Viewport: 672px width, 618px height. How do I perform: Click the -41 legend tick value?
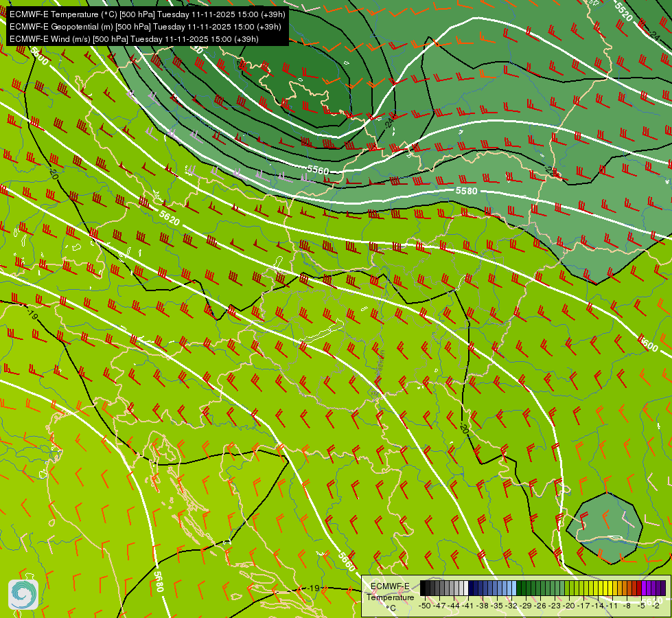tap(467, 606)
